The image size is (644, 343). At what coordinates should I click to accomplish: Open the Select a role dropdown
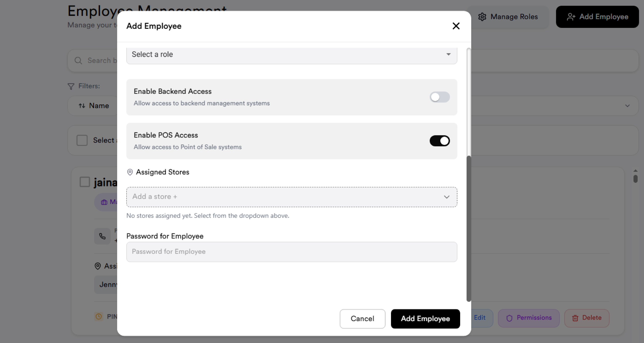[x=291, y=54]
